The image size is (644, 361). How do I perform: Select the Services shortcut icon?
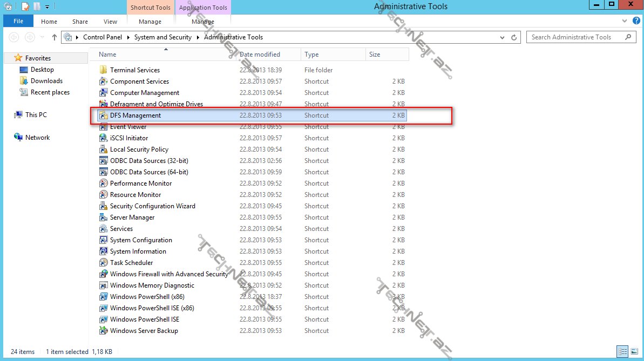point(104,229)
